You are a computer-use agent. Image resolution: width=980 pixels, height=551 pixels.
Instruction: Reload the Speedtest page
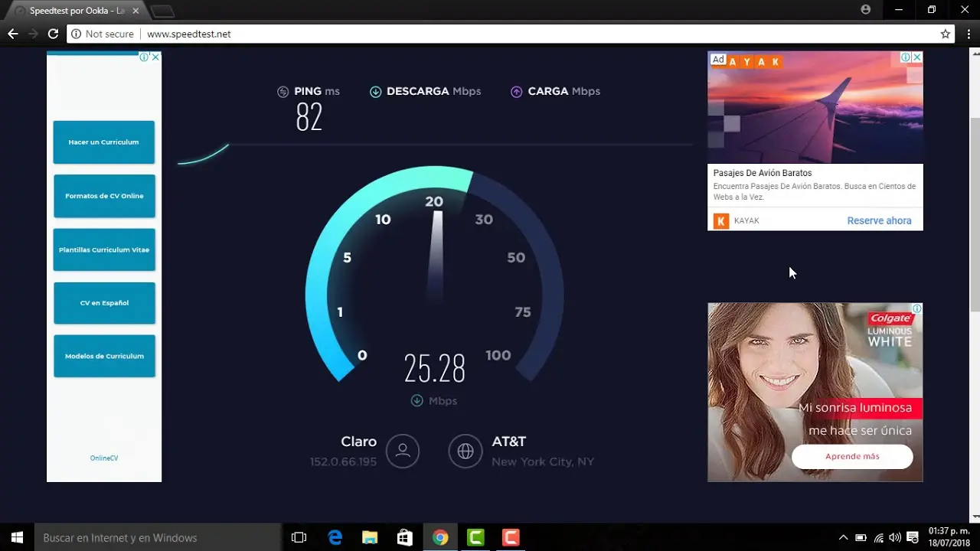[x=53, y=34]
